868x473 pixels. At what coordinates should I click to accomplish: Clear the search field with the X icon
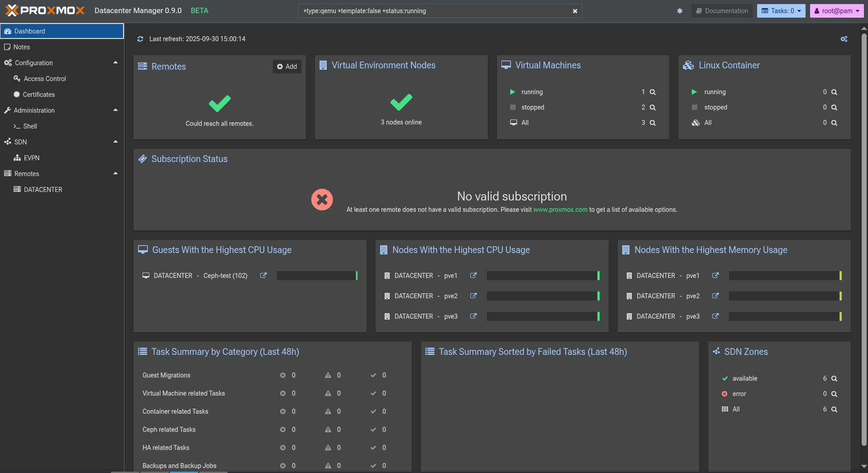575,11
